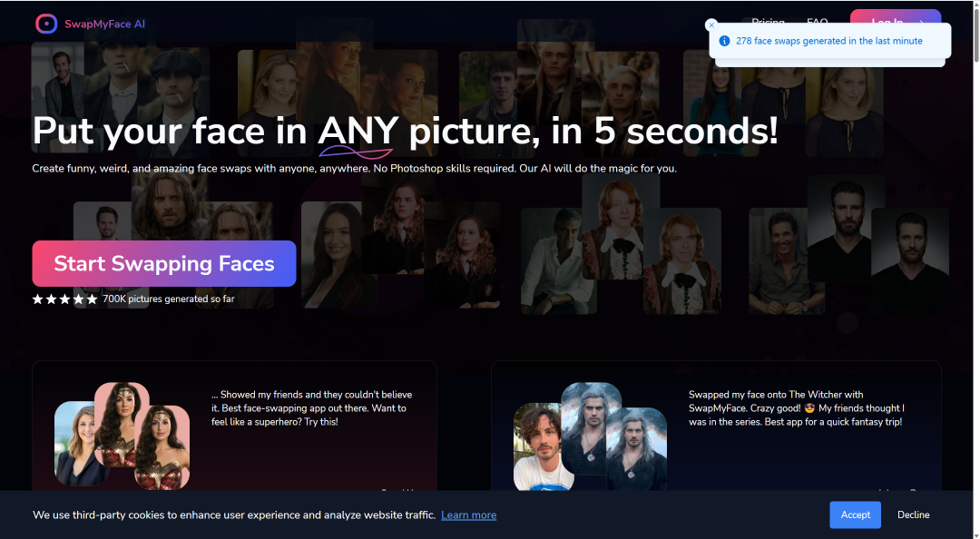Click the 'Swapped my face onto The Witcher' review text
The width and height of the screenshot is (980, 539).
tap(797, 408)
